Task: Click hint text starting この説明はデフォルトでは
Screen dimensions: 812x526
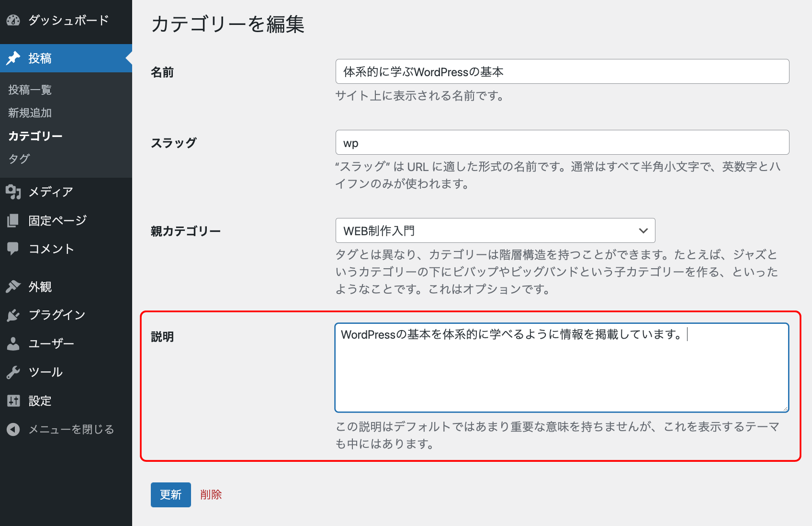Action: pyautogui.click(x=558, y=435)
